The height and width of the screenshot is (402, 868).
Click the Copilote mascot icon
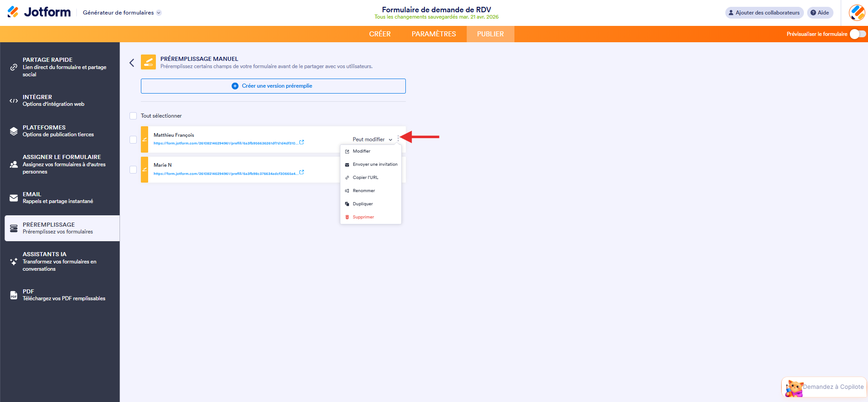[794, 388]
